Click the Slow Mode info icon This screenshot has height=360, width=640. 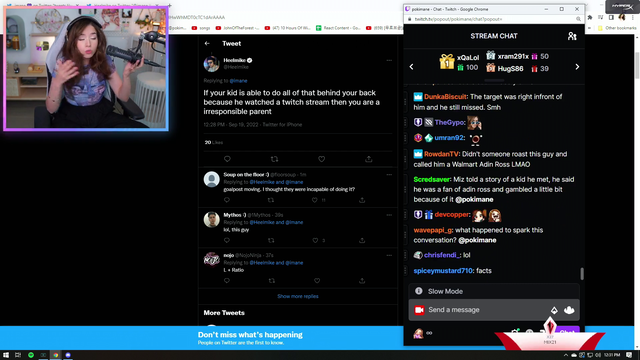click(x=419, y=291)
